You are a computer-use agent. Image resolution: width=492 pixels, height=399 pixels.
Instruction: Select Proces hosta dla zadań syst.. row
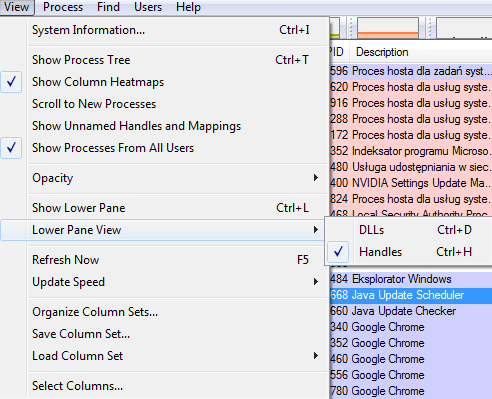click(411, 71)
